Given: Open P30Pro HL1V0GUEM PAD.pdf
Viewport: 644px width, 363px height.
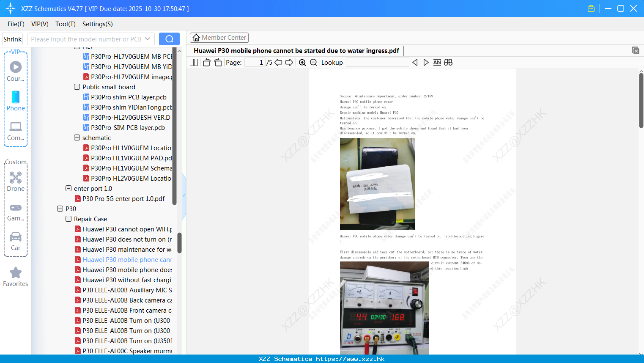Looking at the screenshot, I should pos(127,158).
